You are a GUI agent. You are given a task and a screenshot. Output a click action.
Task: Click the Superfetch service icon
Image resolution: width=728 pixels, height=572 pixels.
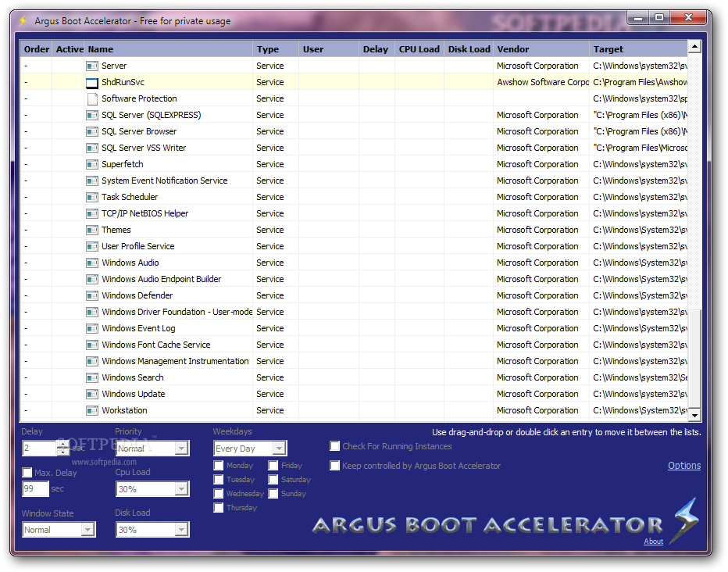(x=92, y=165)
